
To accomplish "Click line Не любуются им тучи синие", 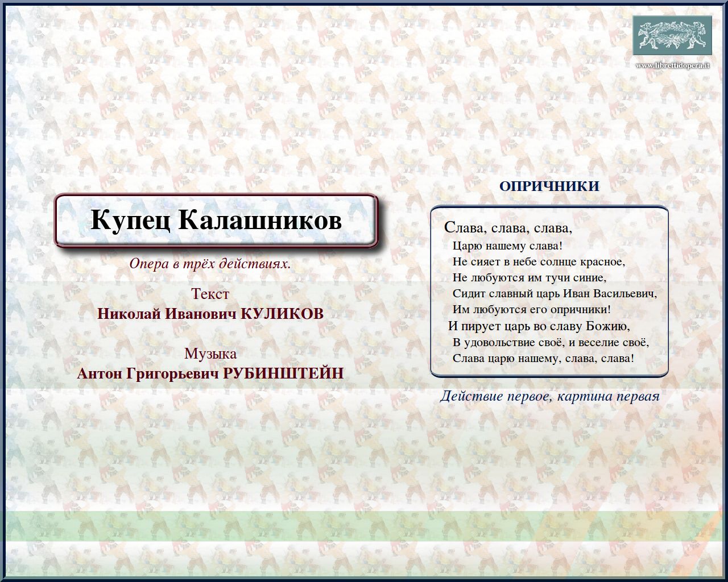I will coord(530,278).
